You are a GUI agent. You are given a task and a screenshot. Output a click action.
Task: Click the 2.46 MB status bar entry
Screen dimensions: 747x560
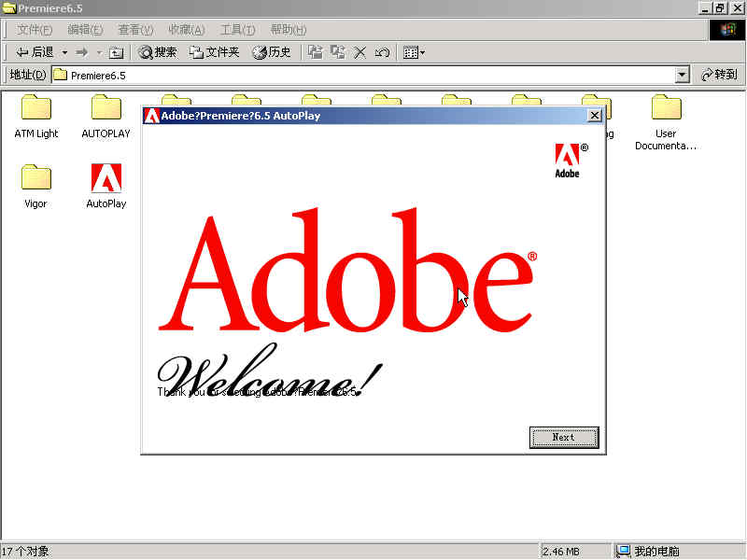[561, 552]
